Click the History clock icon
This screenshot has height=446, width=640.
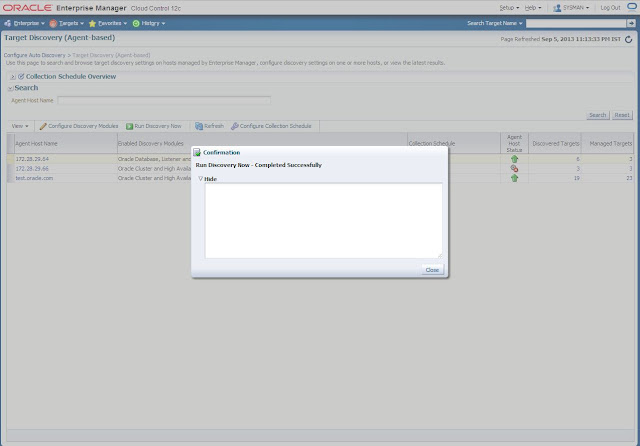point(136,24)
